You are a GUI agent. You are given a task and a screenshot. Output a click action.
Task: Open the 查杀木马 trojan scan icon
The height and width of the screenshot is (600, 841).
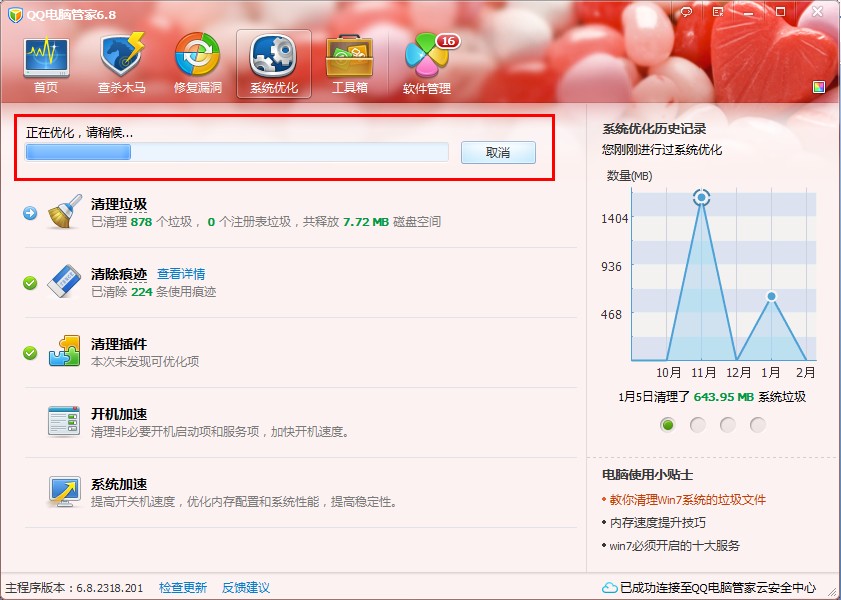(122, 64)
